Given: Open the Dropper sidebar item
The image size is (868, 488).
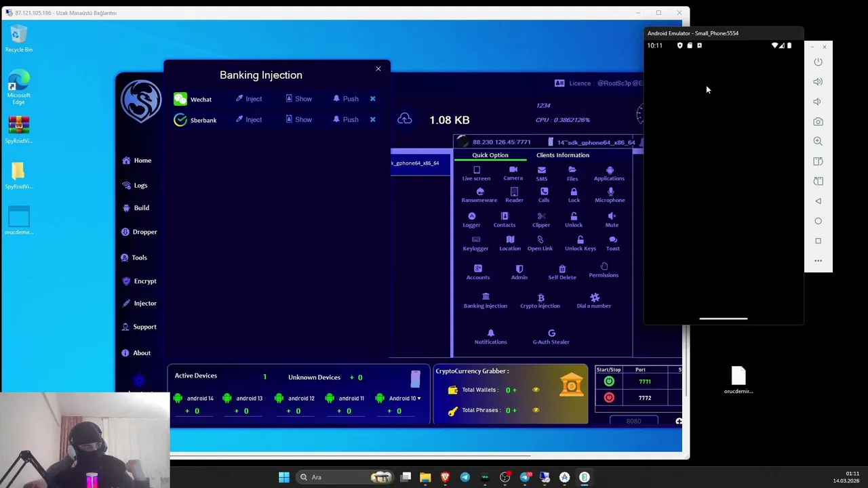Looking at the screenshot, I should [139, 232].
